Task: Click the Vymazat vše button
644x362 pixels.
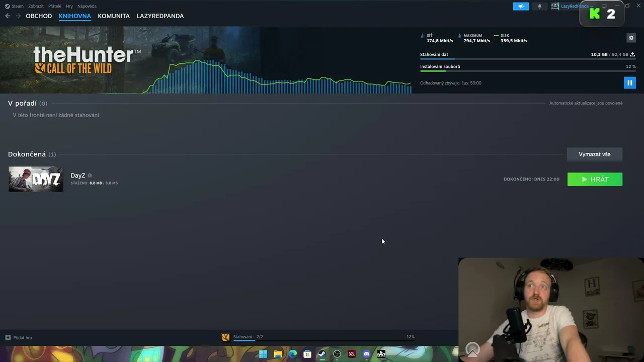Action: (595, 154)
